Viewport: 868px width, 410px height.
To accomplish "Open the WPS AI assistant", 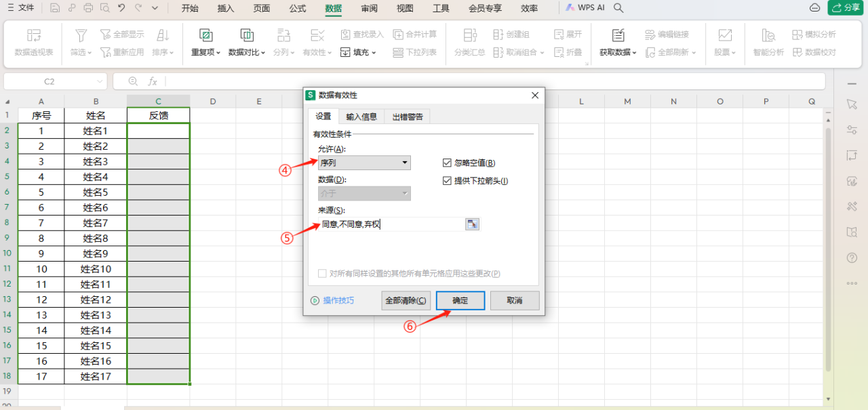I will point(584,8).
